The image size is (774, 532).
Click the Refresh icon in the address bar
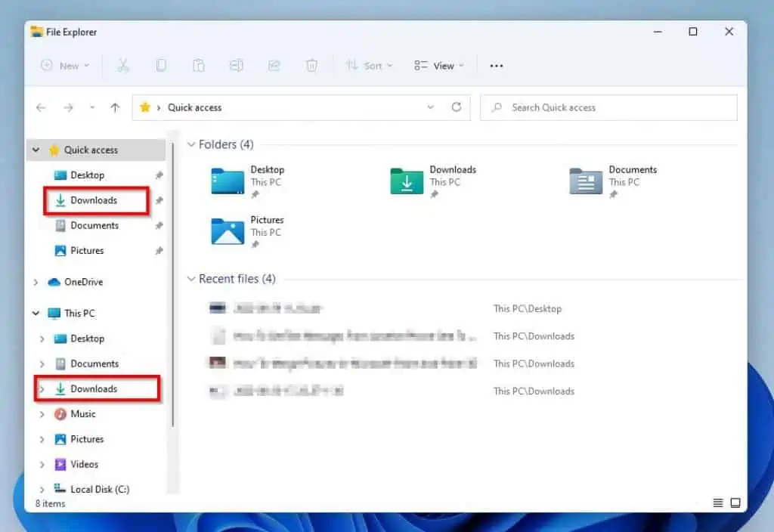[x=456, y=107]
